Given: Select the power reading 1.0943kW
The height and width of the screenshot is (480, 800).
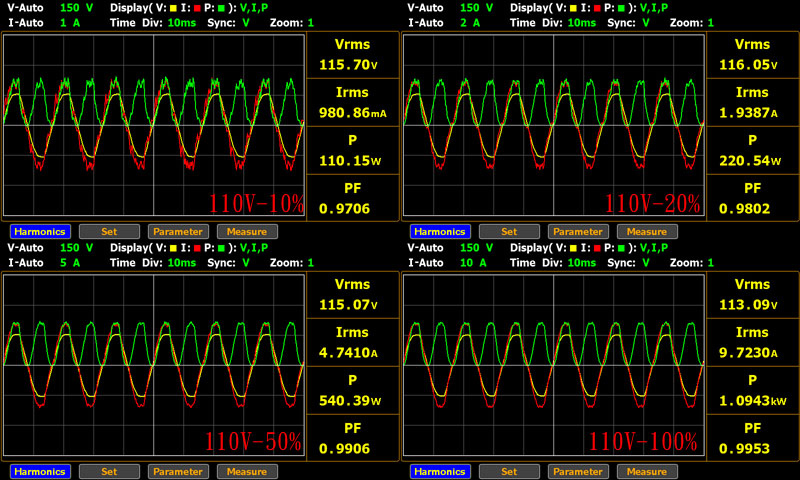Looking at the screenshot, I should 753,400.
